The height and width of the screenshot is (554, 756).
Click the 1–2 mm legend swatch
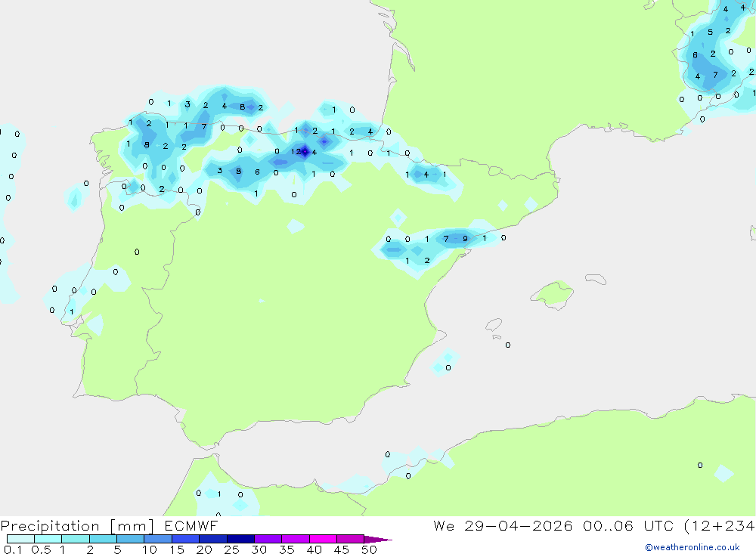[76, 539]
